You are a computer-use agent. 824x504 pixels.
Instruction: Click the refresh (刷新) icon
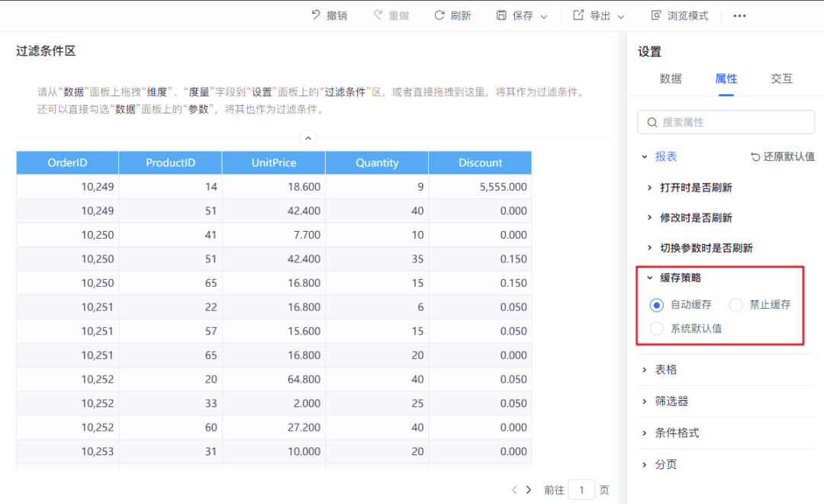pos(439,15)
